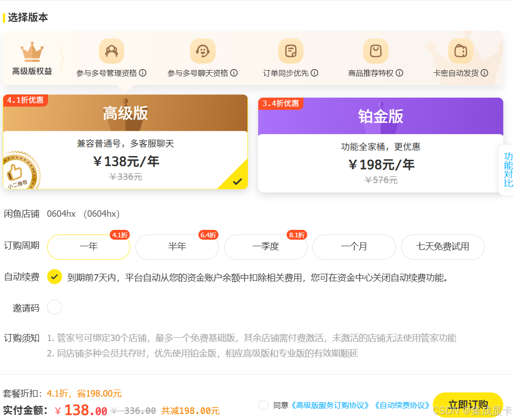The height and width of the screenshot is (420, 514).
Task: Open the 自动续费协议 link
Action: [x=402, y=406]
